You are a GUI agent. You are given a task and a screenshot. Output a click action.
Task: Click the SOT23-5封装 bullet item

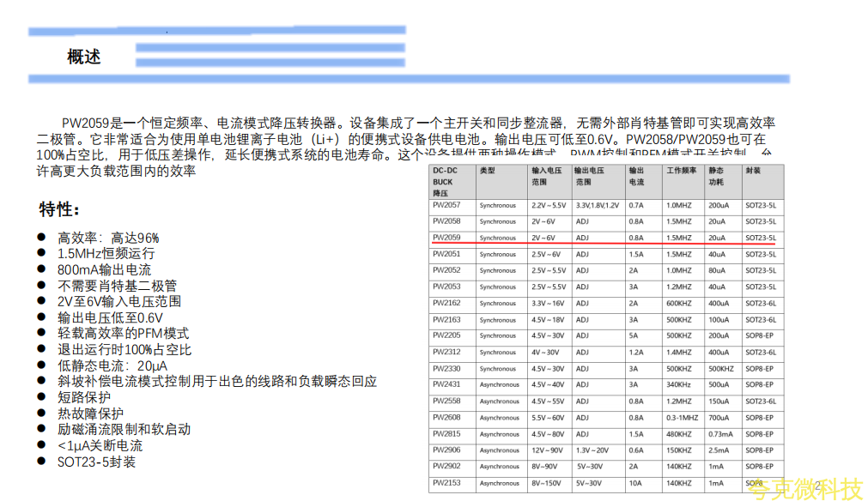click(96, 462)
